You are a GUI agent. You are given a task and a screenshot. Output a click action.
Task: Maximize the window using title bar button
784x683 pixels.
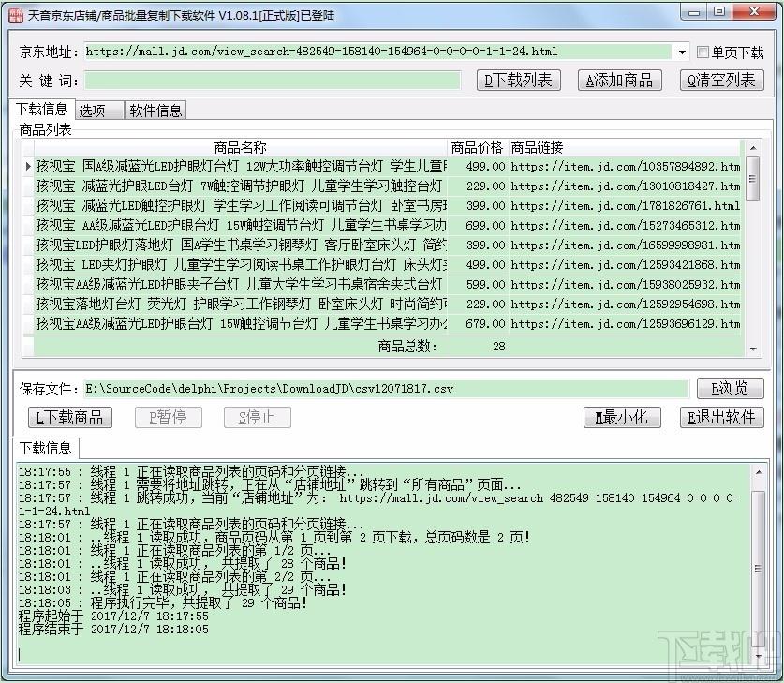[719, 12]
